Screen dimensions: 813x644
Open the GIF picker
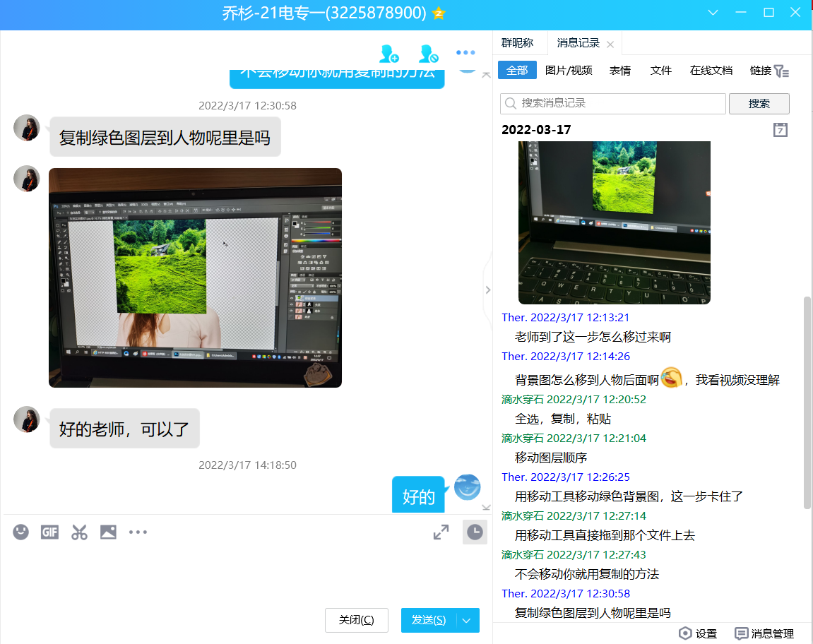pos(49,532)
